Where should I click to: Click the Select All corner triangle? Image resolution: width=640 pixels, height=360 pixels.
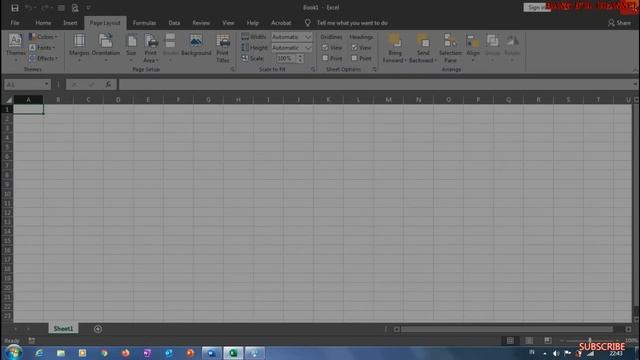[8, 100]
